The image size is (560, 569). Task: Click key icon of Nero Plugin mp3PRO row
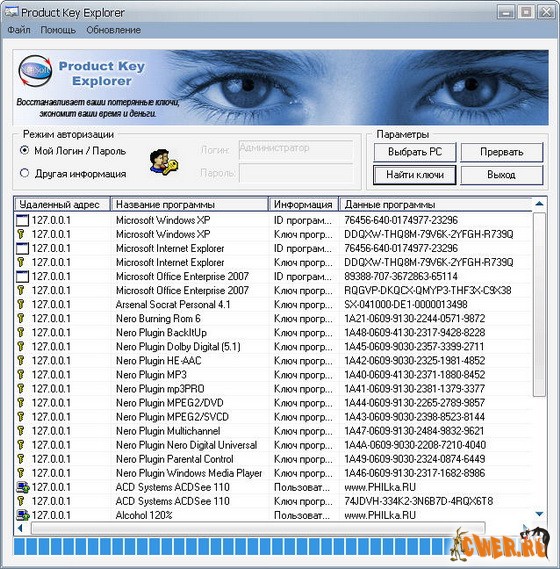point(21,389)
